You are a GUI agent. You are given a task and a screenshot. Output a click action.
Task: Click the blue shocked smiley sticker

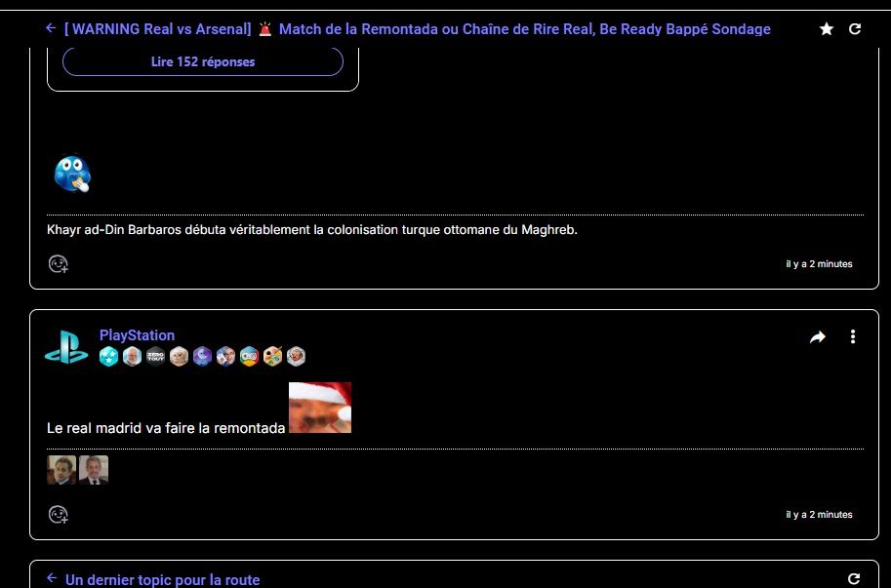pyautogui.click(x=72, y=175)
